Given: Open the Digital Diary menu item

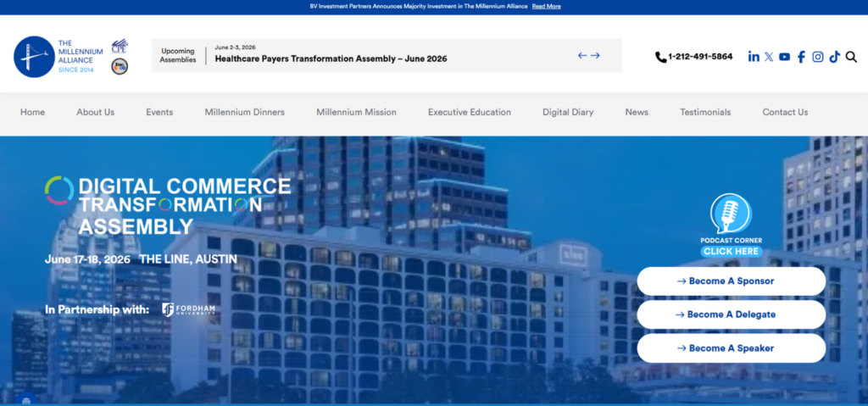Looking at the screenshot, I should (568, 112).
